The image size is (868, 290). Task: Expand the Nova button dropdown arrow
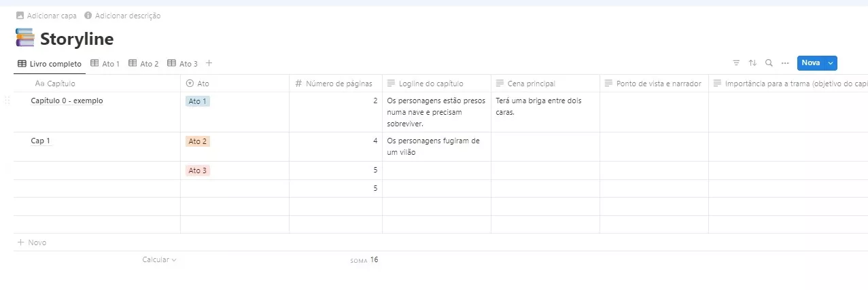click(831, 63)
